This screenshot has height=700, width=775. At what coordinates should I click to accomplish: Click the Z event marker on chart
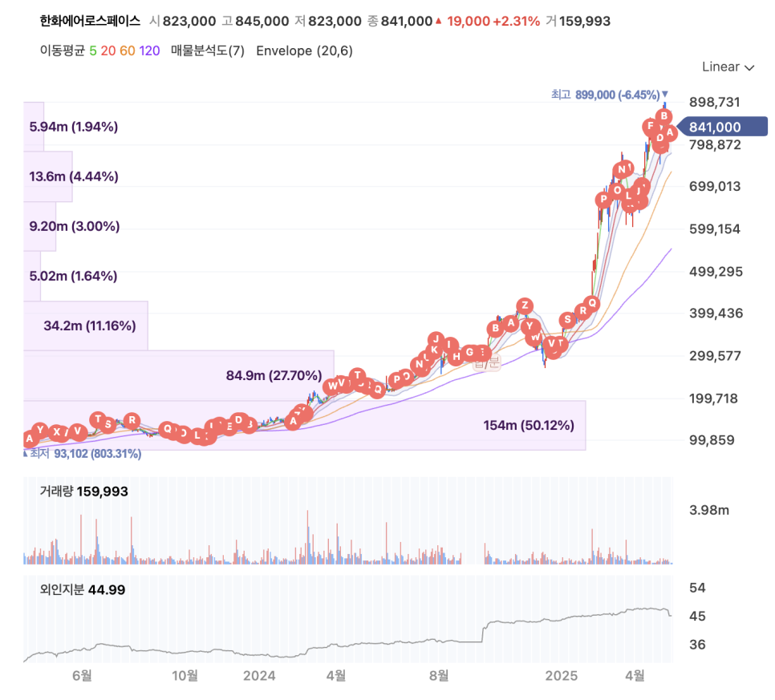[525, 305]
